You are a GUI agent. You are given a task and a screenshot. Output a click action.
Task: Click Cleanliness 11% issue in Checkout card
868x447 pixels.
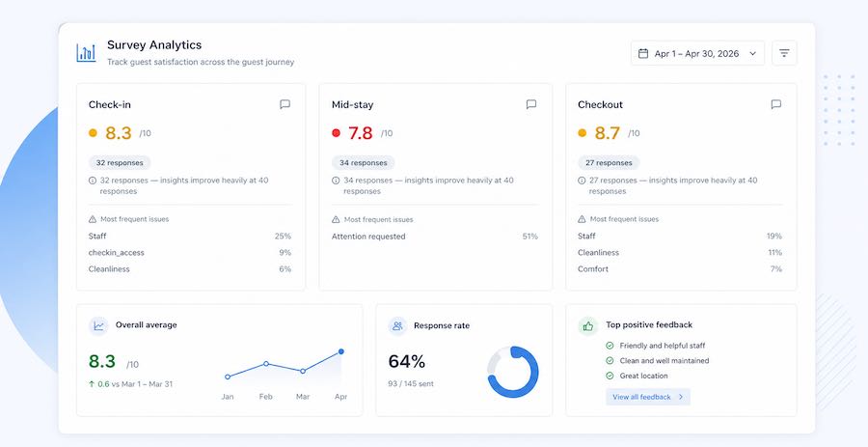coord(680,253)
